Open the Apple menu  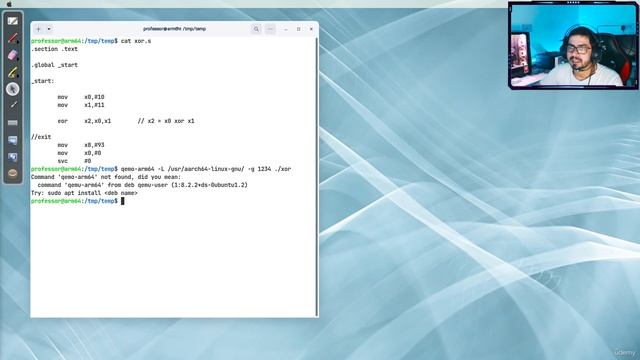(9, 4)
